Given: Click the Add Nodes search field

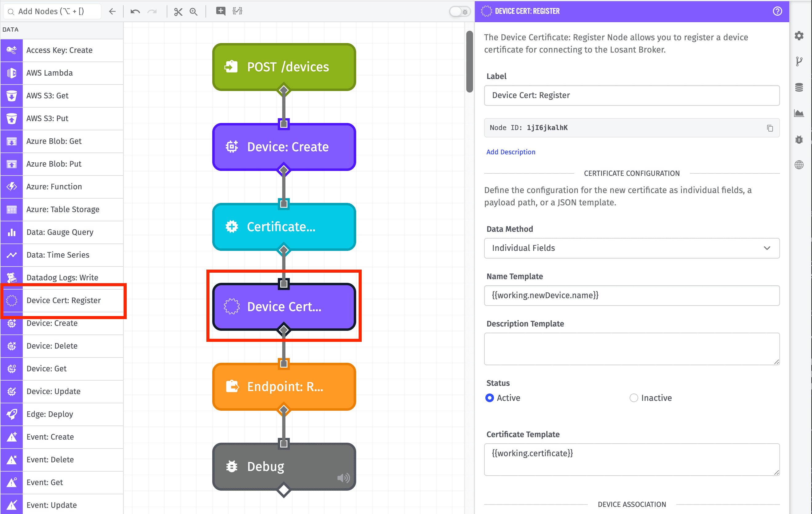Looking at the screenshot, I should [x=52, y=11].
